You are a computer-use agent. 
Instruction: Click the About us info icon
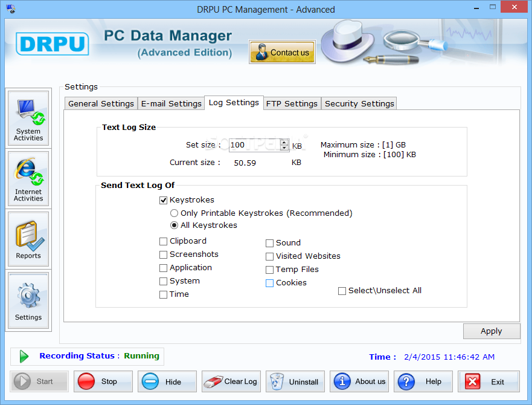click(x=342, y=381)
